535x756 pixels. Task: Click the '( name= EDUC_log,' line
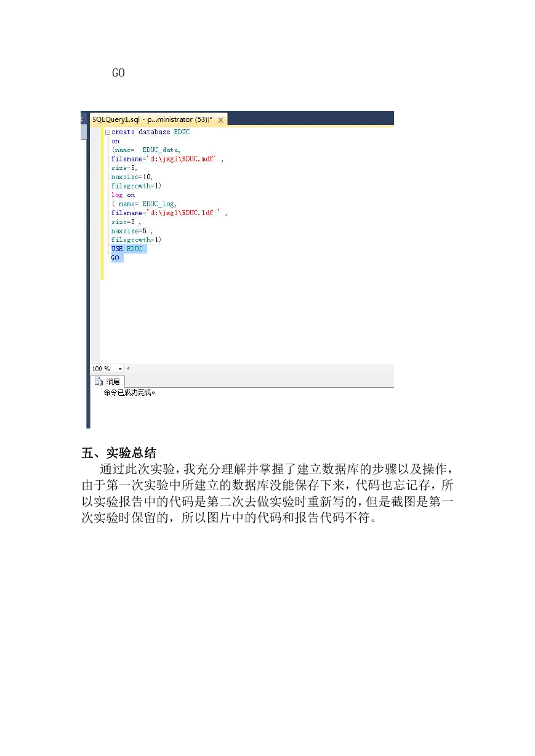coord(144,204)
